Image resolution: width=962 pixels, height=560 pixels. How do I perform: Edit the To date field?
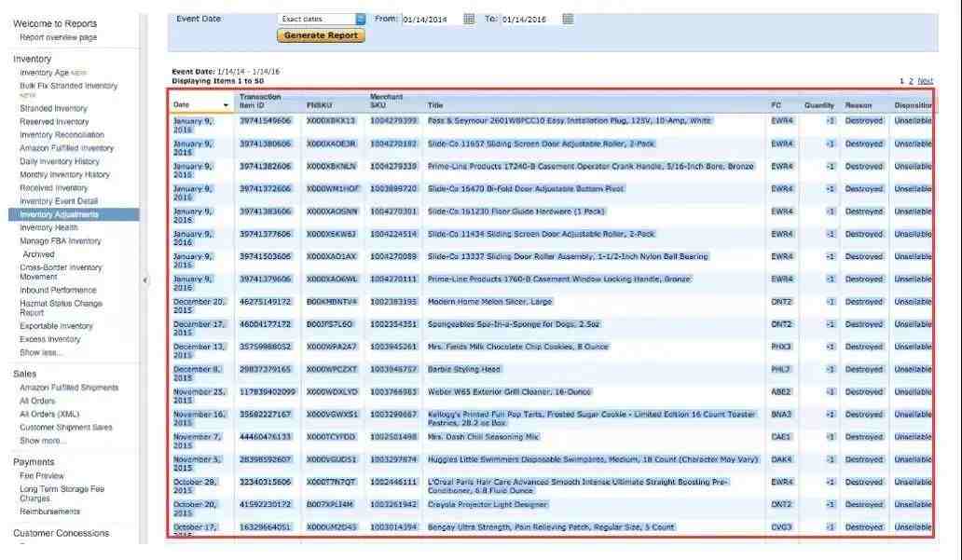pyautogui.click(x=530, y=20)
